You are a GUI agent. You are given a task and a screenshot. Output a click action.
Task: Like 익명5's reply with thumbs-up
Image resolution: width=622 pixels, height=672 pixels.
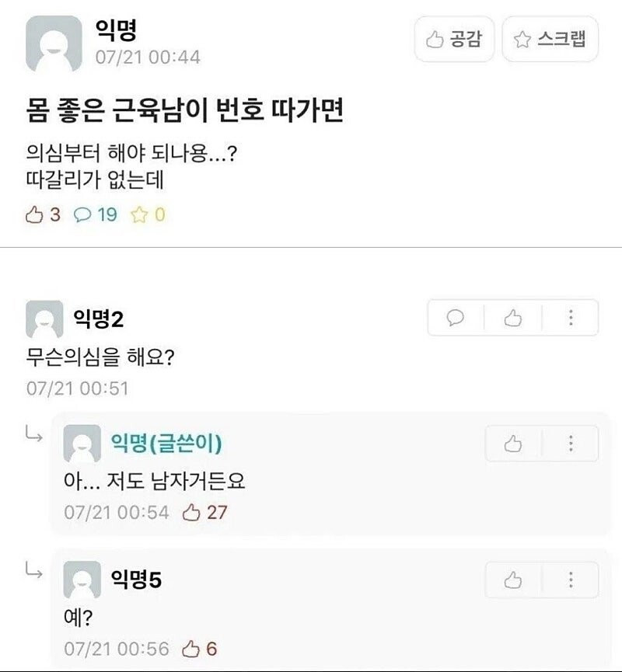pyautogui.click(x=513, y=580)
